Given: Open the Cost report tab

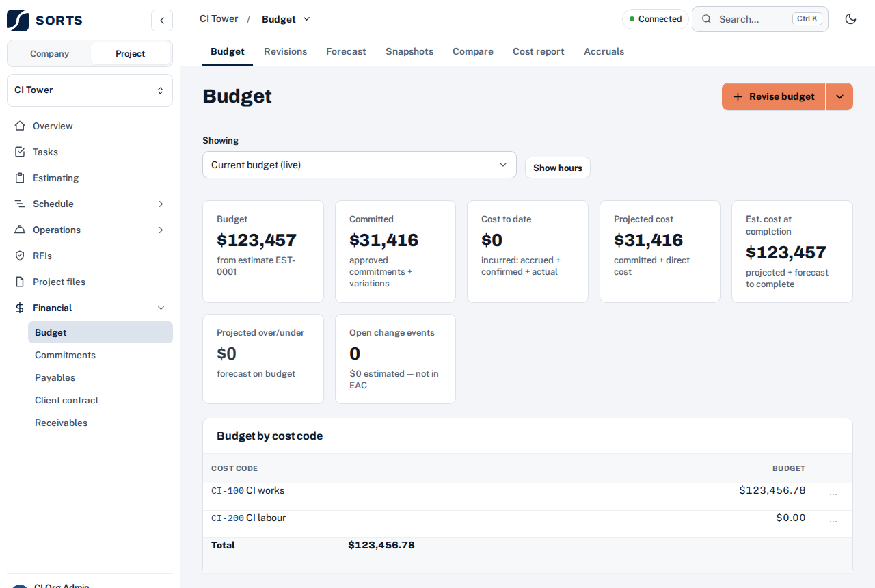Looking at the screenshot, I should tap(539, 51).
